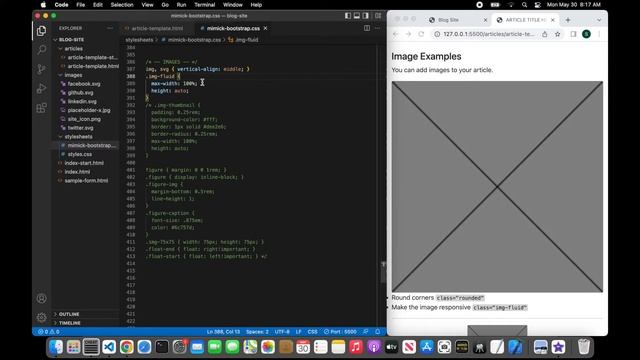Open the Run menu in menu bar

[x=181, y=5]
